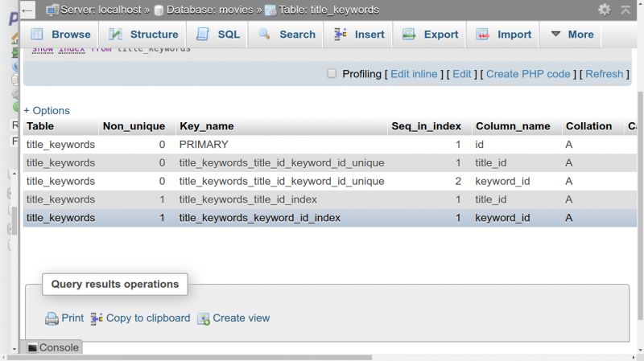Click the Create PHP code link

527,74
